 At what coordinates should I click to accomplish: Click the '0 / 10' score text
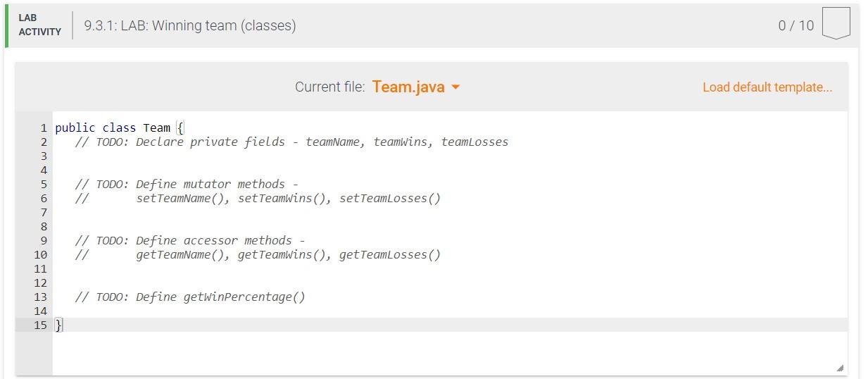795,25
